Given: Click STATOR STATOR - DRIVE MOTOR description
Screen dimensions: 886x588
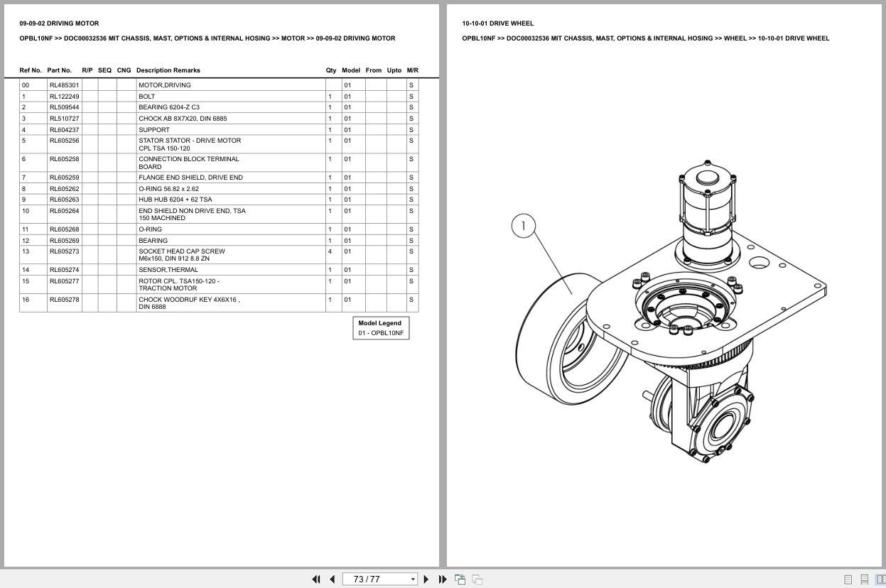Looking at the screenshot, I should coord(190,145).
